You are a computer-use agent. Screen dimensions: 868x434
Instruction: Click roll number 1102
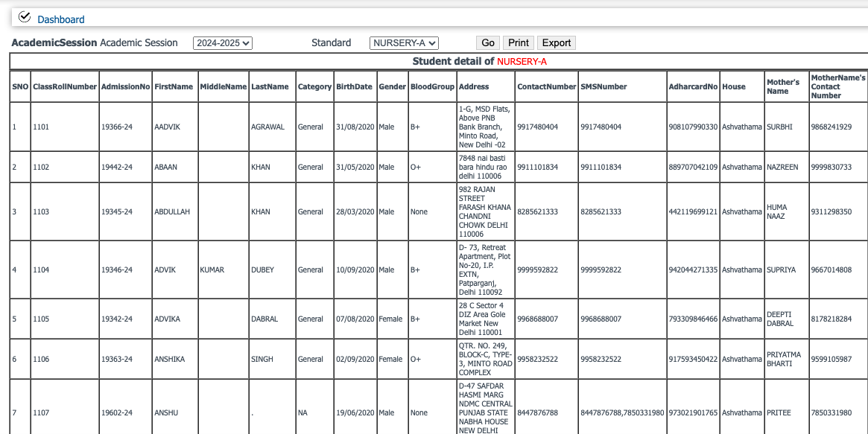tap(41, 167)
